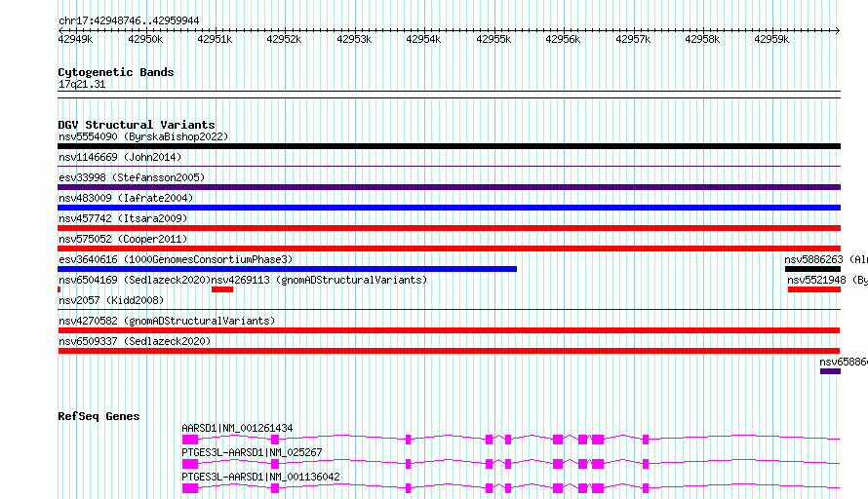868x499 pixels.
Task: Click the 42959k ruler label
Action: [771, 39]
